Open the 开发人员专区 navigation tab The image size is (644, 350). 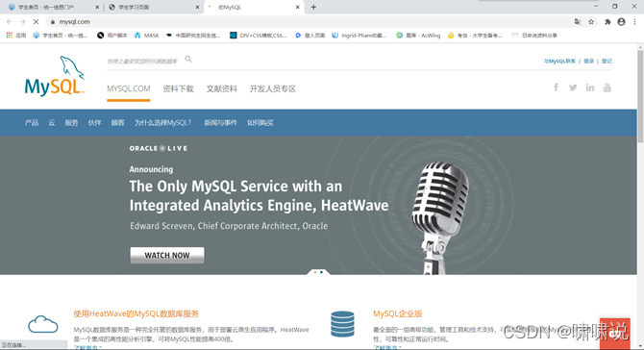(x=273, y=88)
